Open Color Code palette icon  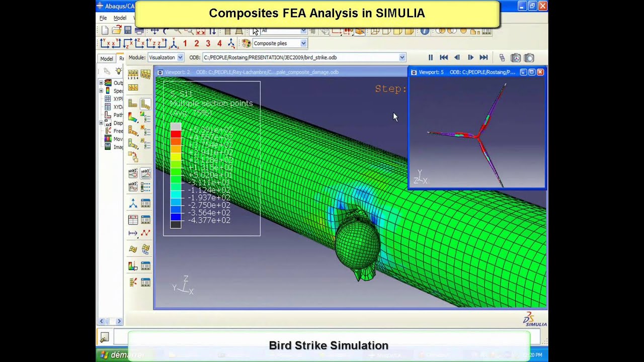click(x=246, y=44)
